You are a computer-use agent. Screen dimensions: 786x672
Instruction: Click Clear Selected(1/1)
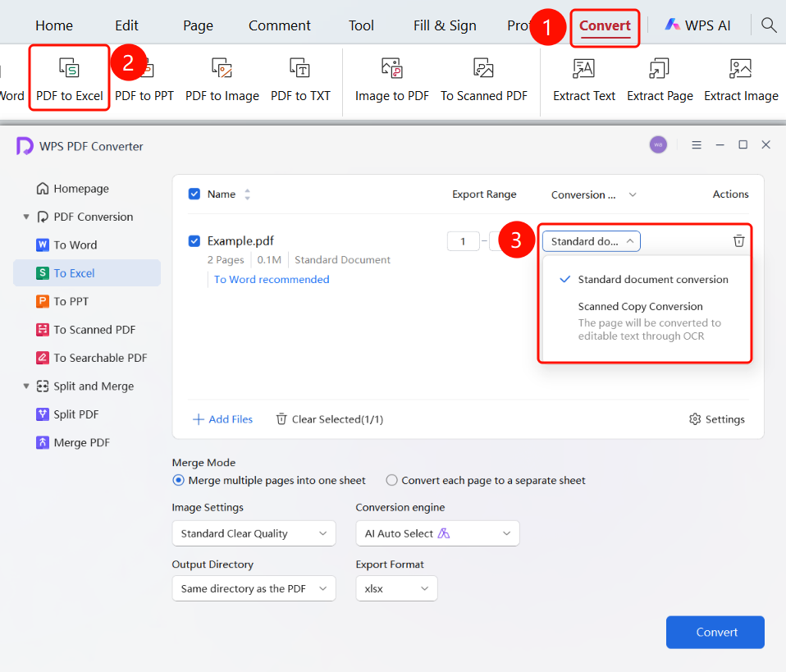[329, 419]
